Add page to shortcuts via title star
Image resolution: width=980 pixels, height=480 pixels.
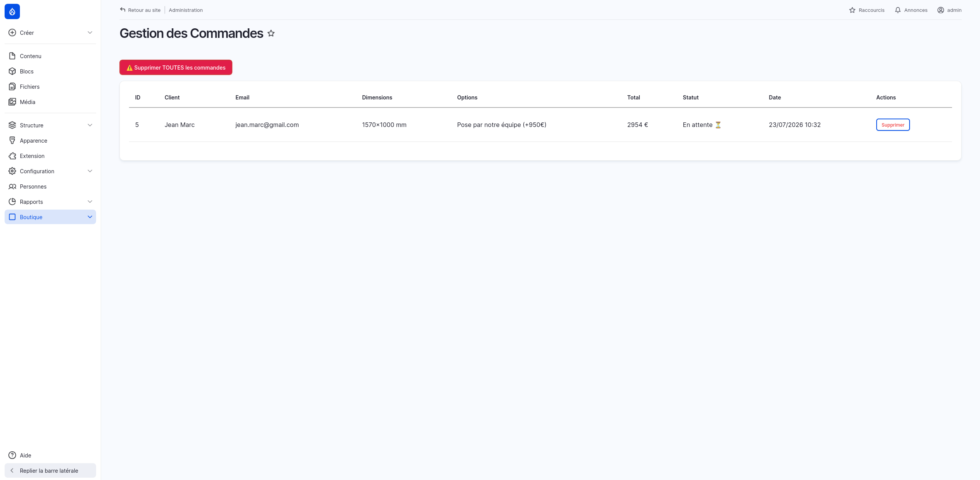point(271,33)
